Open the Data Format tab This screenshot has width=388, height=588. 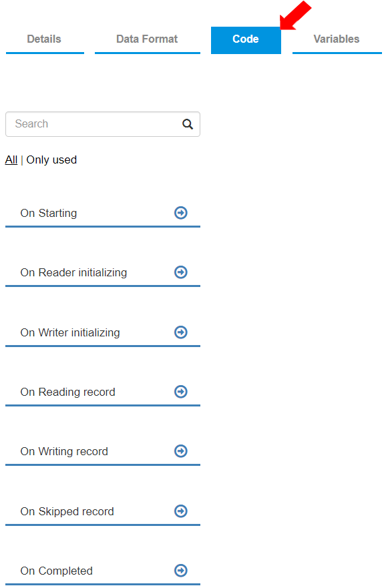pyautogui.click(x=147, y=40)
